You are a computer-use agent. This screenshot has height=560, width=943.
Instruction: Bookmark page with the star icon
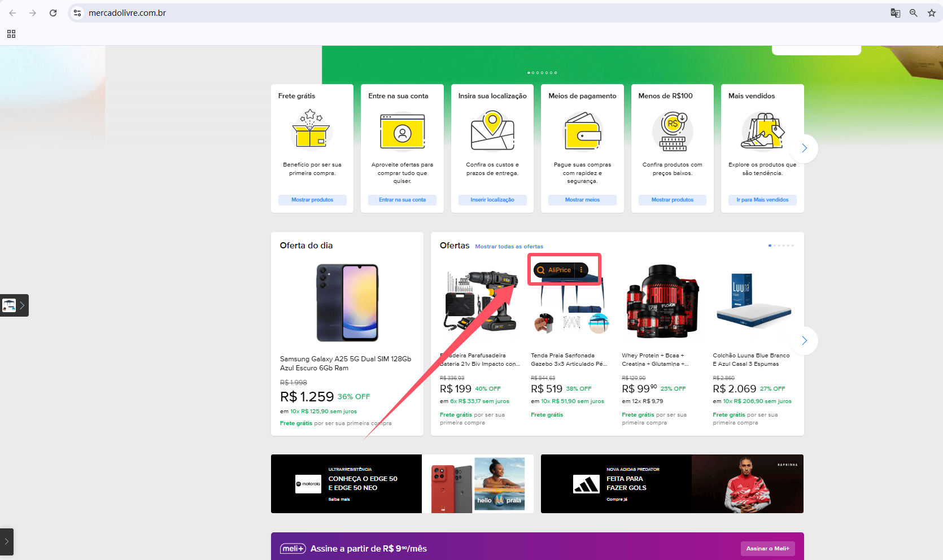tap(932, 13)
